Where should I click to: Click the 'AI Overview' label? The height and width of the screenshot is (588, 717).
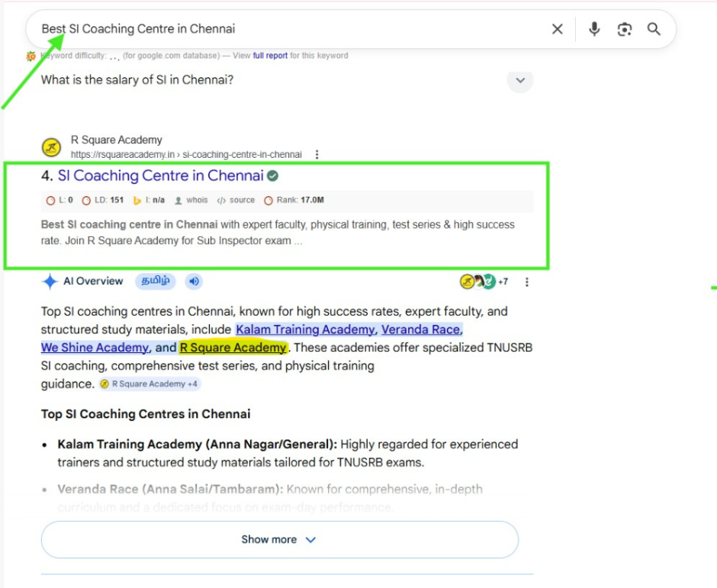click(x=93, y=281)
